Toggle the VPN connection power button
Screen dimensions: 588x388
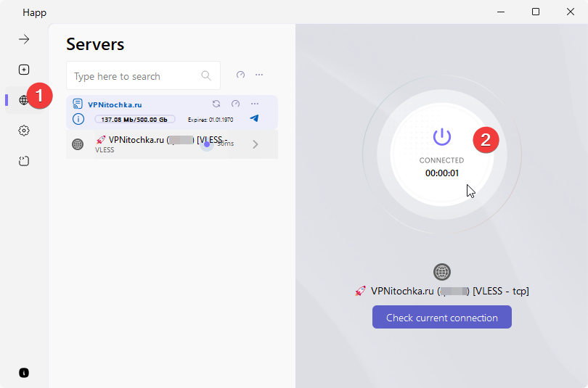(442, 136)
